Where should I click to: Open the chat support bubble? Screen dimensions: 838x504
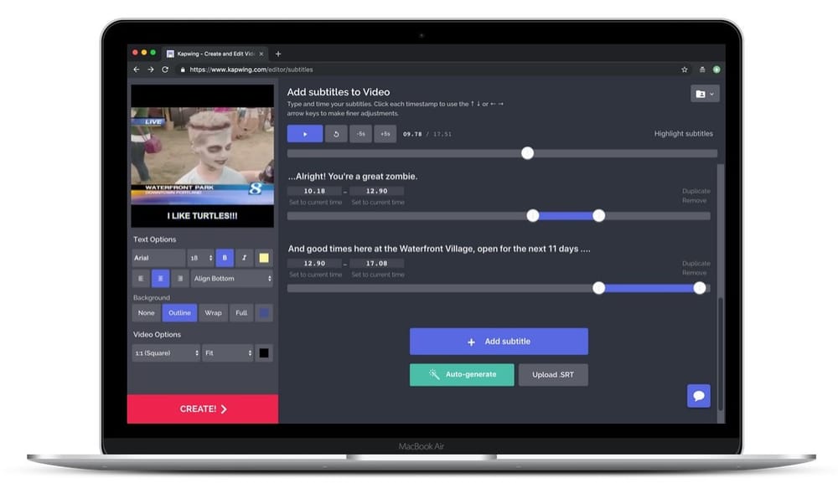coord(699,395)
